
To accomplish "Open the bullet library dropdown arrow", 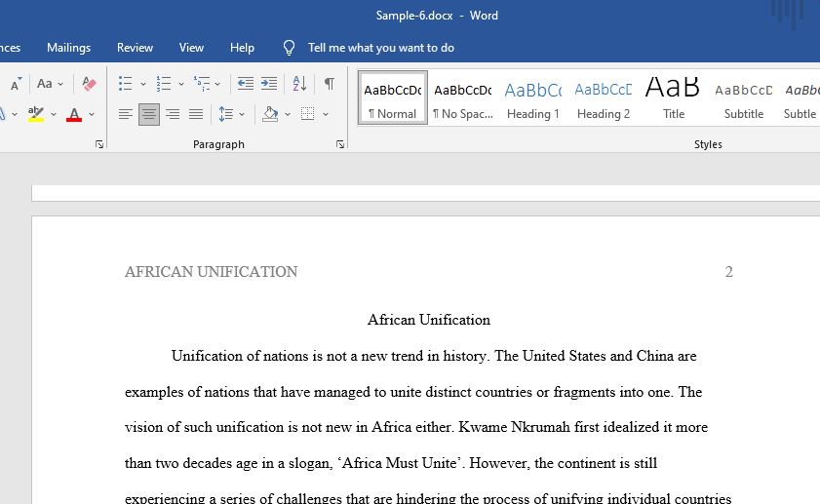I will point(142,84).
